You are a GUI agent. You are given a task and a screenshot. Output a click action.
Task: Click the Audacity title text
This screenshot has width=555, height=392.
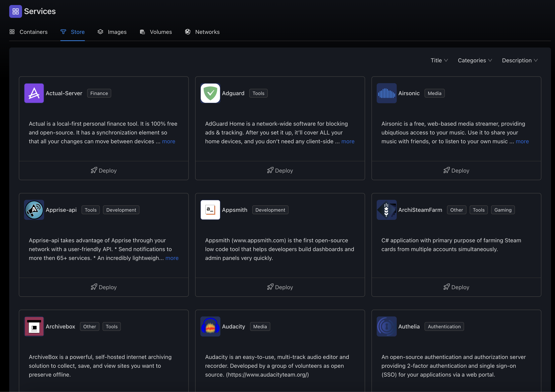tap(233, 326)
